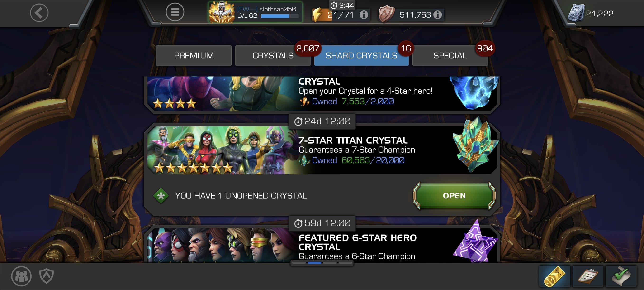Open the slothsan050 player profile
This screenshot has width=644, height=290.
point(255,12)
